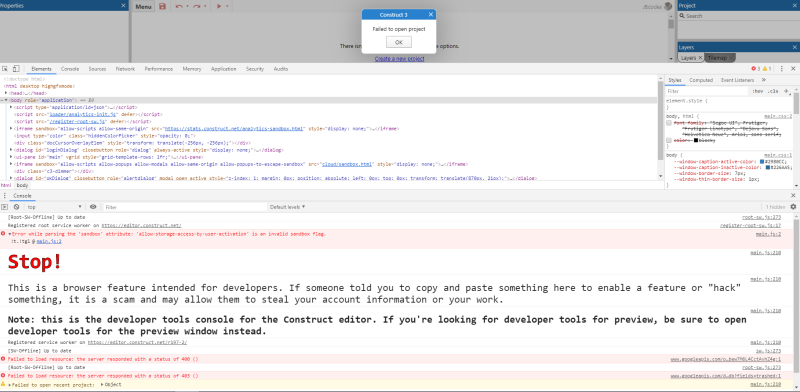Click the 'Create a new project' link
The height and width of the screenshot is (392, 800).
point(399,59)
